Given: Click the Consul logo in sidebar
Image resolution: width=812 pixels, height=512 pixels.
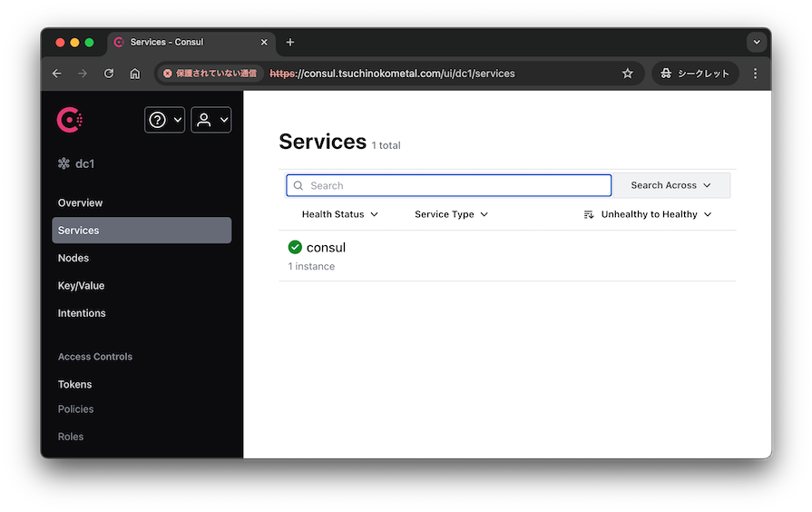Looking at the screenshot, I should coord(69,120).
